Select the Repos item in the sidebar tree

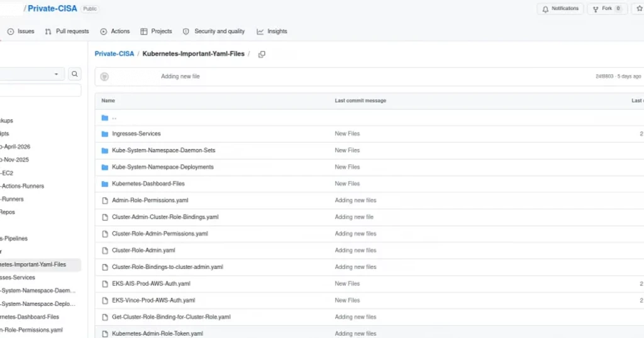tap(8, 212)
